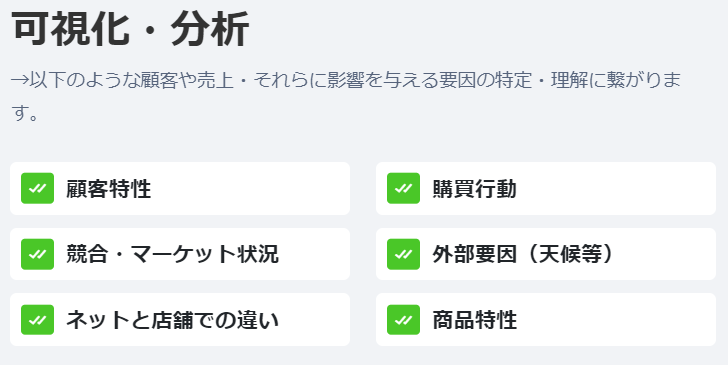Click the green check icon beside 商品特性
Viewport: 728px width, 365px height.
click(403, 319)
